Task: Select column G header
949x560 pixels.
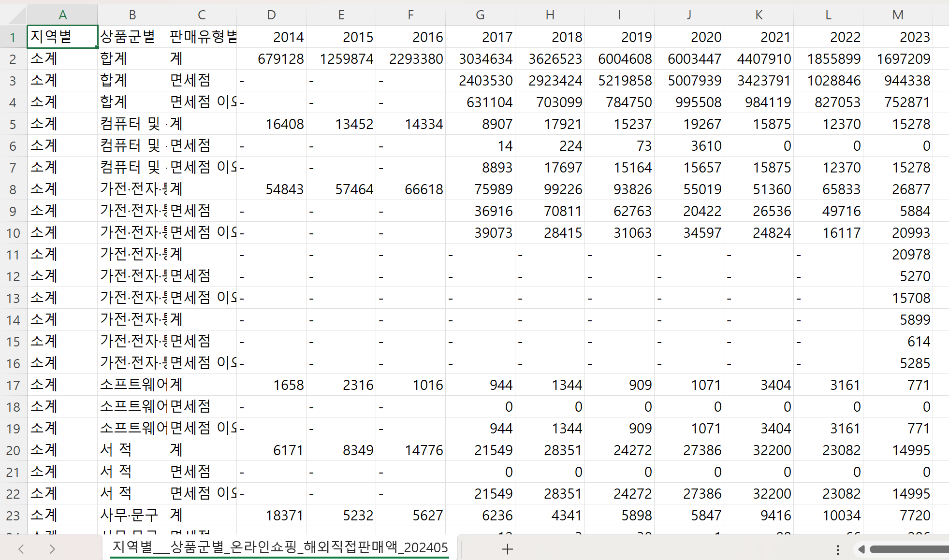Action: coord(480,15)
